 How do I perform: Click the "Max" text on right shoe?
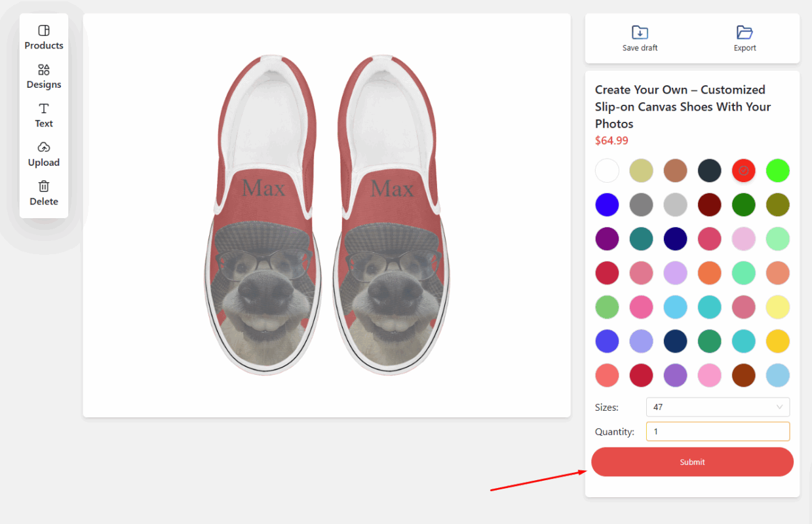pyautogui.click(x=392, y=189)
